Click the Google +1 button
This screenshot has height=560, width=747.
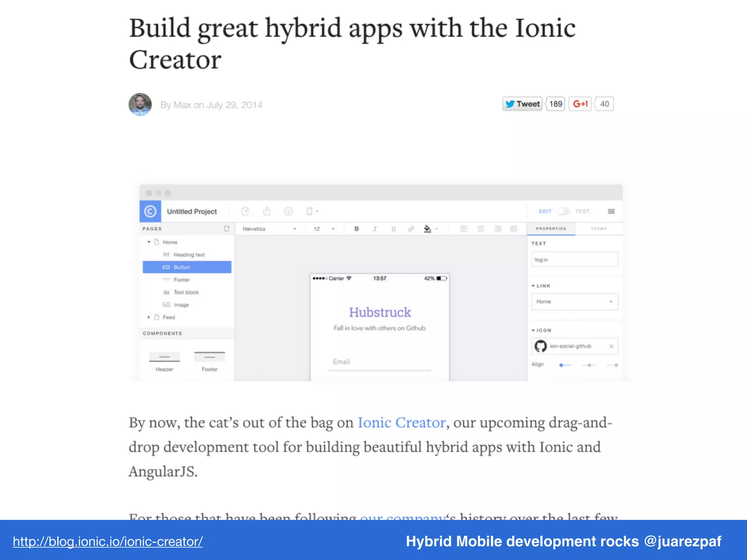point(580,104)
